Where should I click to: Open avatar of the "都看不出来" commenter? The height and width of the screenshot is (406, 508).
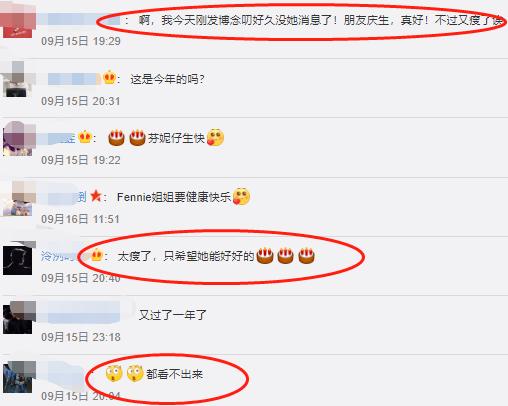[x=18, y=377]
